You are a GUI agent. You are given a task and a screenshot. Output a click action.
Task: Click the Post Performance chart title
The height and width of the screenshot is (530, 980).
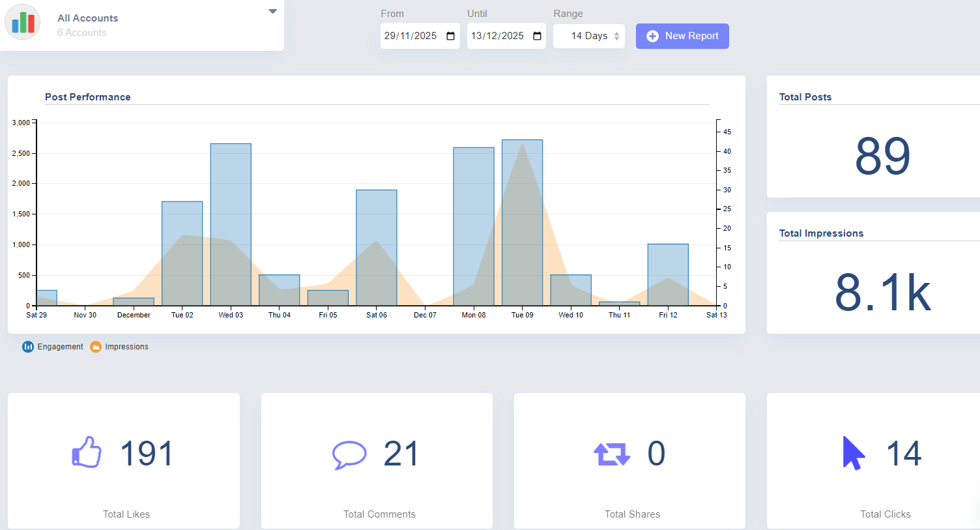[88, 97]
